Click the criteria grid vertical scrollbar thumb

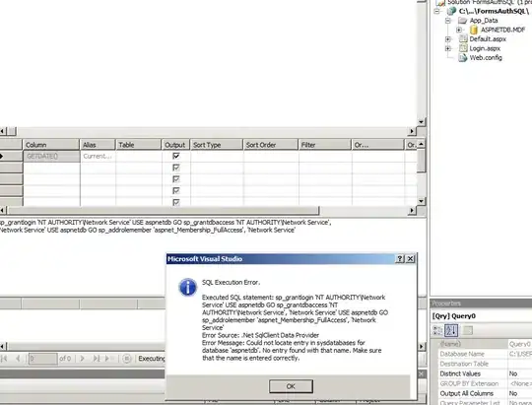[421, 161]
